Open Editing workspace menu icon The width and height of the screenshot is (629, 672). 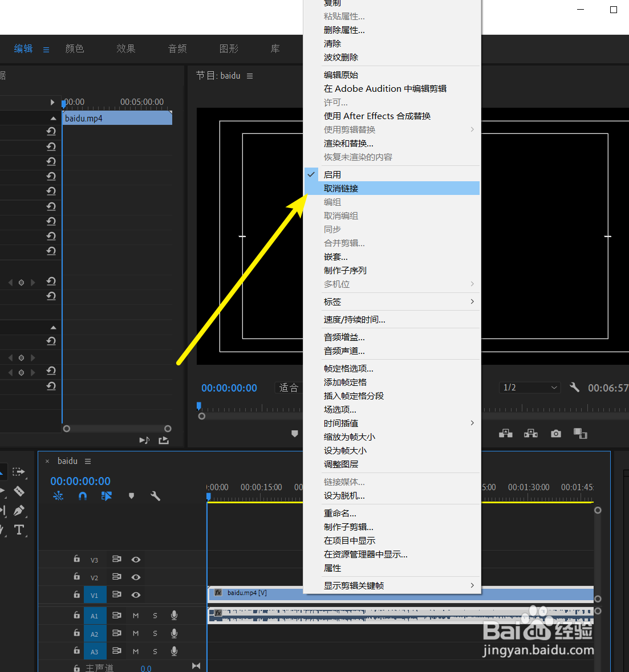click(x=46, y=50)
